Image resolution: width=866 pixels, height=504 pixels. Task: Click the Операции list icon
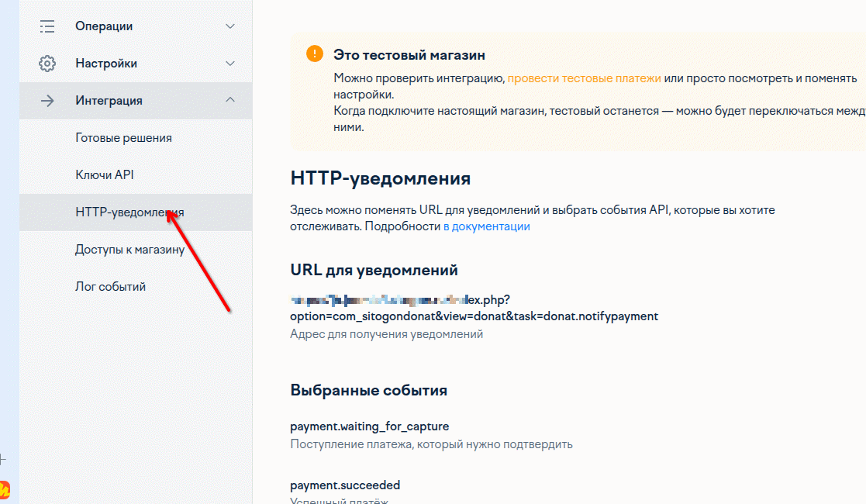(x=47, y=26)
